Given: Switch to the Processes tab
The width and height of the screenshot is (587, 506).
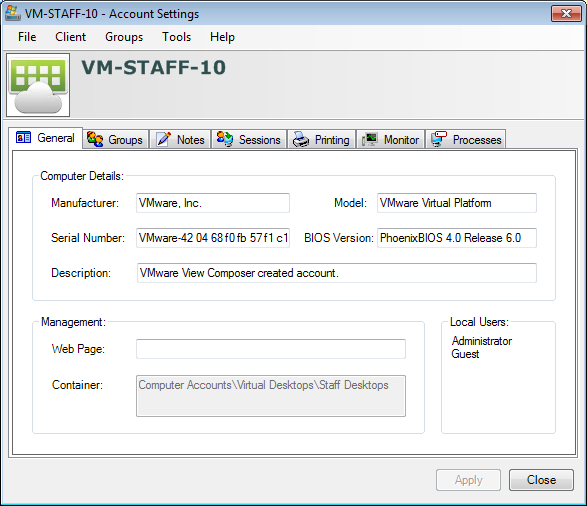Looking at the screenshot, I should point(466,139).
